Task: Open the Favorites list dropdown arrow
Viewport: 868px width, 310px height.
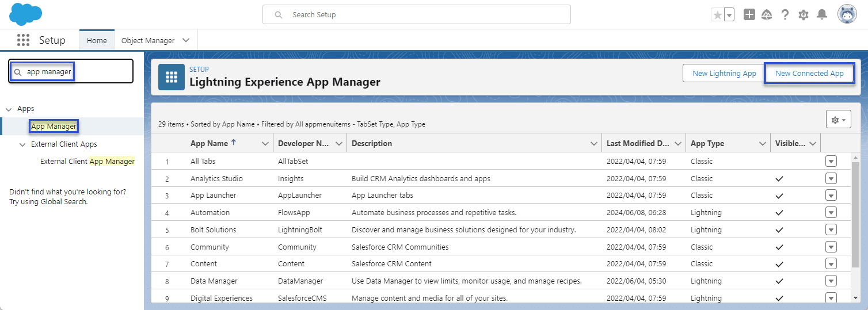Action: pyautogui.click(x=729, y=15)
